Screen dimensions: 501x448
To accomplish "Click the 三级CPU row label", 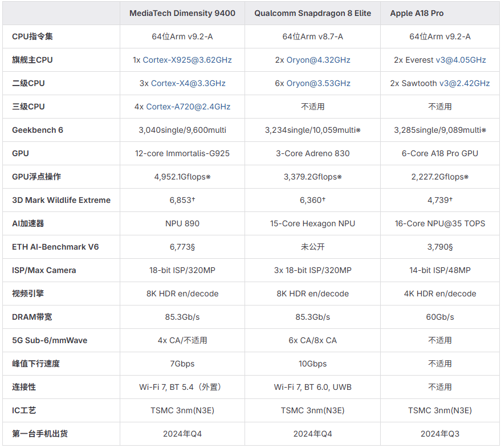I will 28,107.
